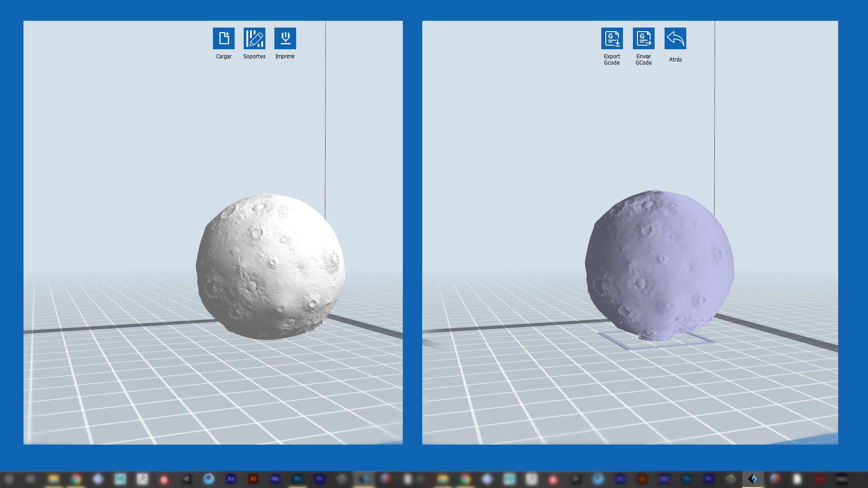Image resolution: width=868 pixels, height=488 pixels.
Task: Select the purple sliced moon in right viewport
Action: click(659, 265)
